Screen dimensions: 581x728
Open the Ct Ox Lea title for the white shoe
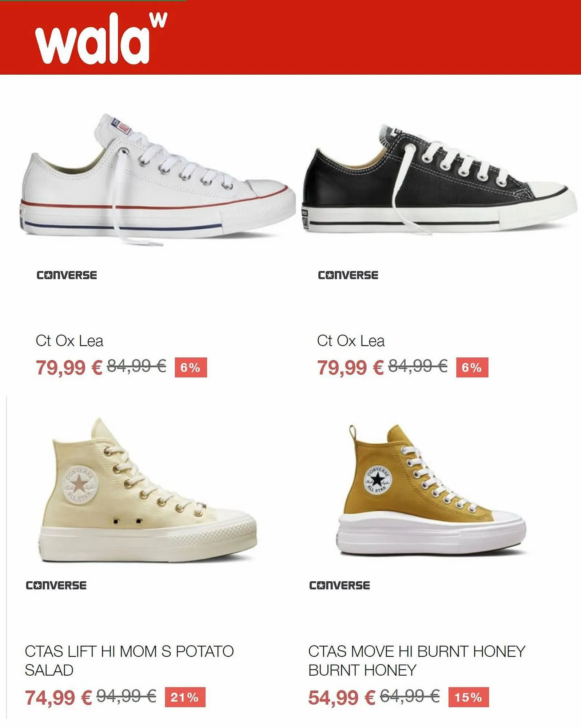tap(69, 341)
